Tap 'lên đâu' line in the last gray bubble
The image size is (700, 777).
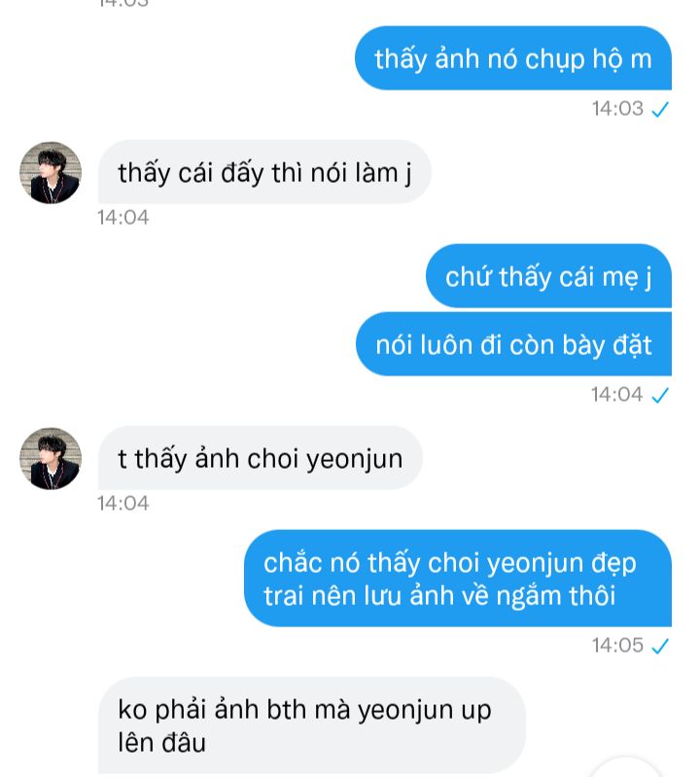[x=162, y=742]
